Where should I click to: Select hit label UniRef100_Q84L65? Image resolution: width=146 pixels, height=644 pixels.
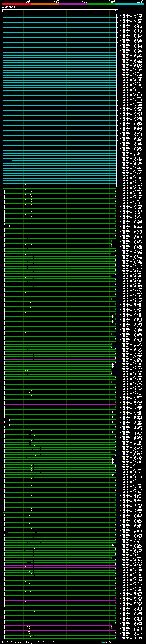point(131,65)
